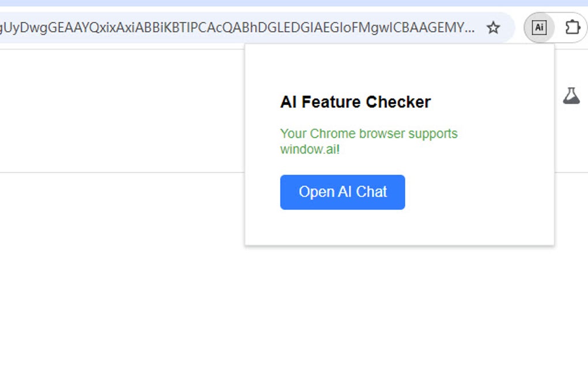This screenshot has height=368, width=588.
Task: Select the AI Feature Checker popup title
Action: (x=355, y=102)
